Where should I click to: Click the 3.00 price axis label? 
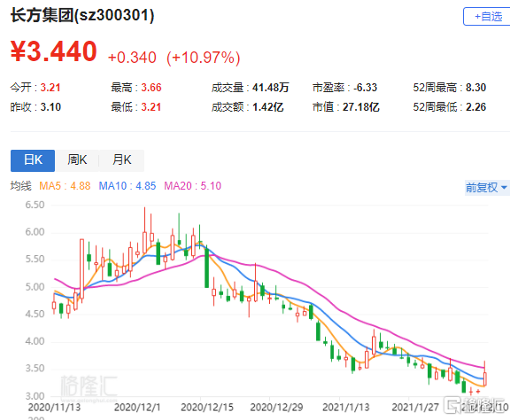[35, 396]
